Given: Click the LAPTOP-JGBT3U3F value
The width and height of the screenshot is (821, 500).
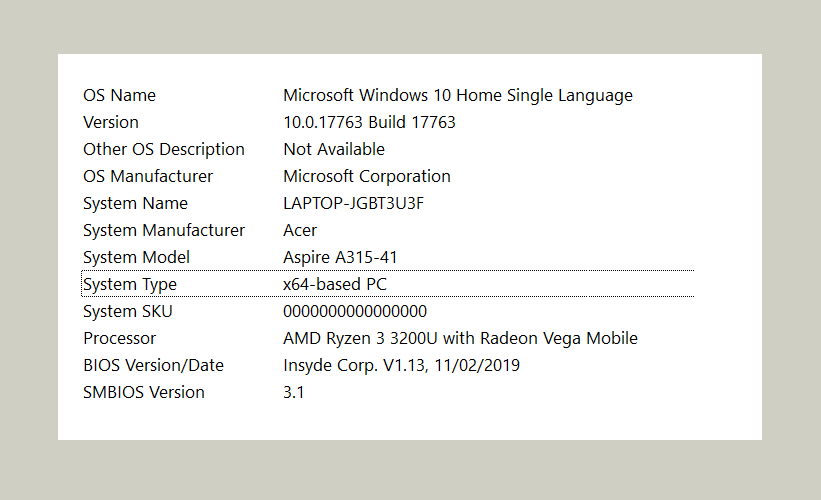Looking at the screenshot, I should 353,203.
